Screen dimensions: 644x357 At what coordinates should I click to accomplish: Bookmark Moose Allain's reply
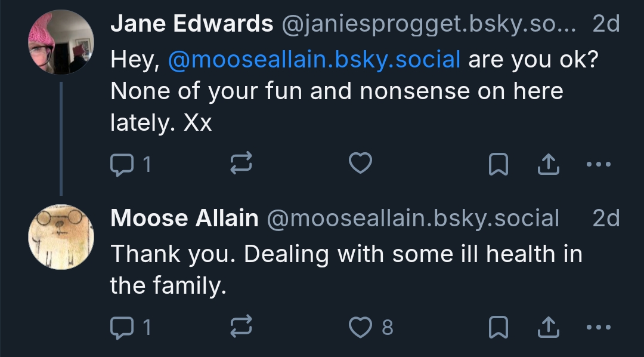pos(498,327)
